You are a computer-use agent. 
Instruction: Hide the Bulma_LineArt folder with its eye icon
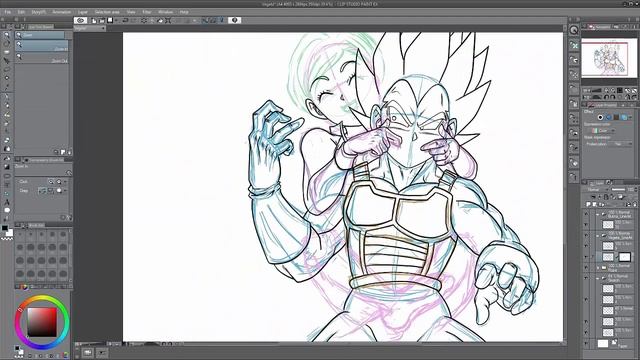point(586,214)
